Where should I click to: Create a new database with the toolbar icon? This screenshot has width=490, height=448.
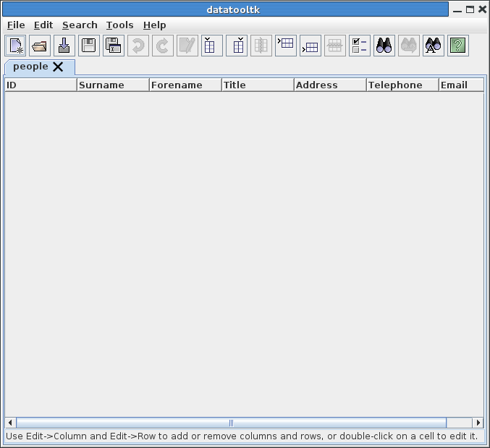[16, 46]
